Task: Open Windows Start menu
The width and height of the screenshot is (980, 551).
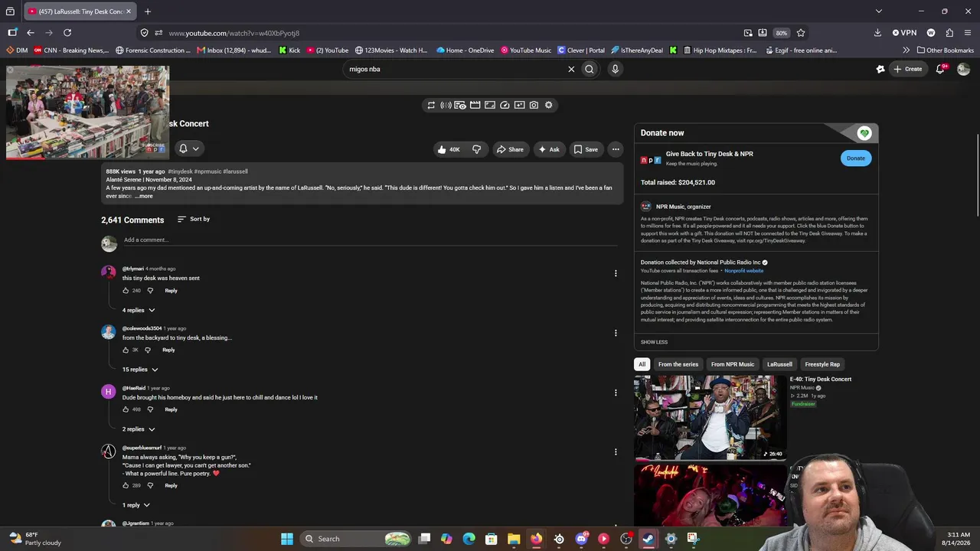Action: pos(287,539)
